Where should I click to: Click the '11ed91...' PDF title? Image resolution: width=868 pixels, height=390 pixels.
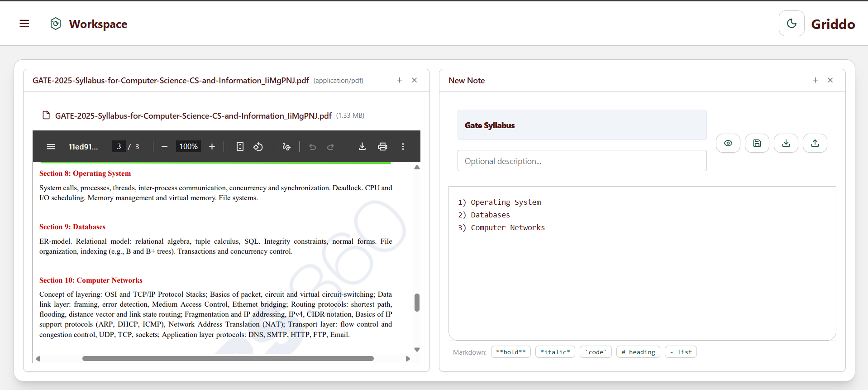tap(83, 147)
